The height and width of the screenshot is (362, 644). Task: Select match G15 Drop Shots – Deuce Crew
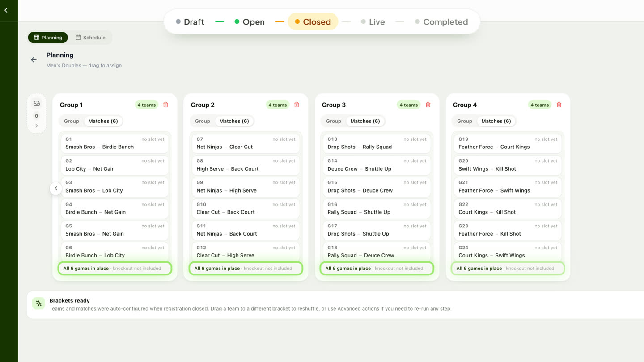point(377,187)
